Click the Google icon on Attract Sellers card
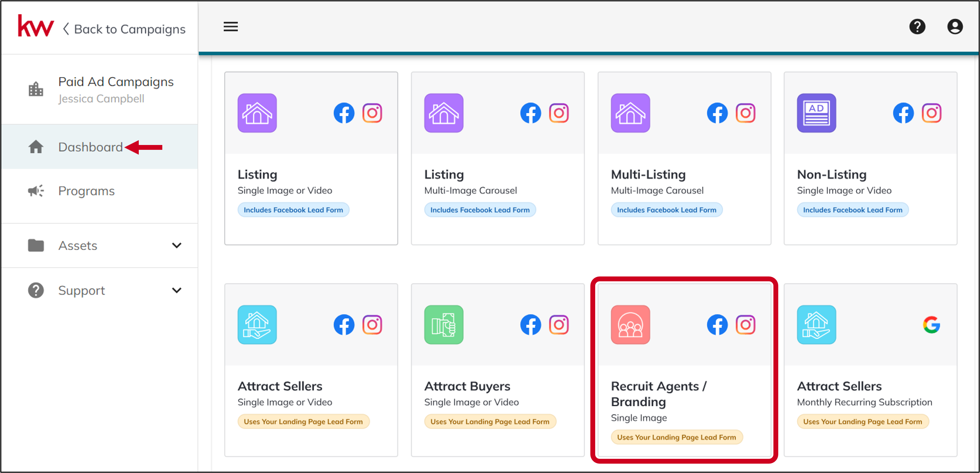The width and height of the screenshot is (980, 473). pos(931,325)
